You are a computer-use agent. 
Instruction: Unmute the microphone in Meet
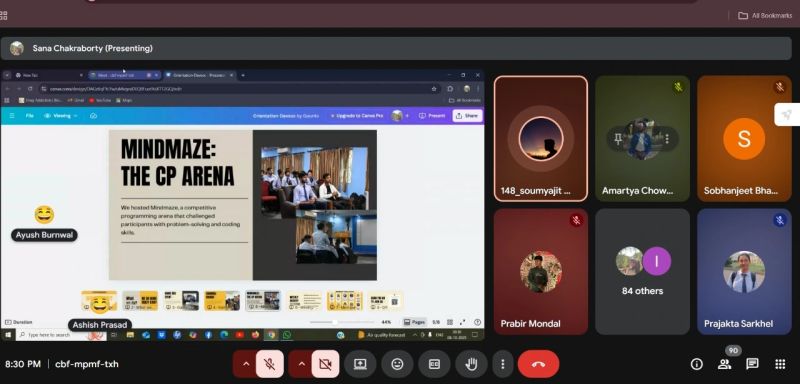coord(269,364)
